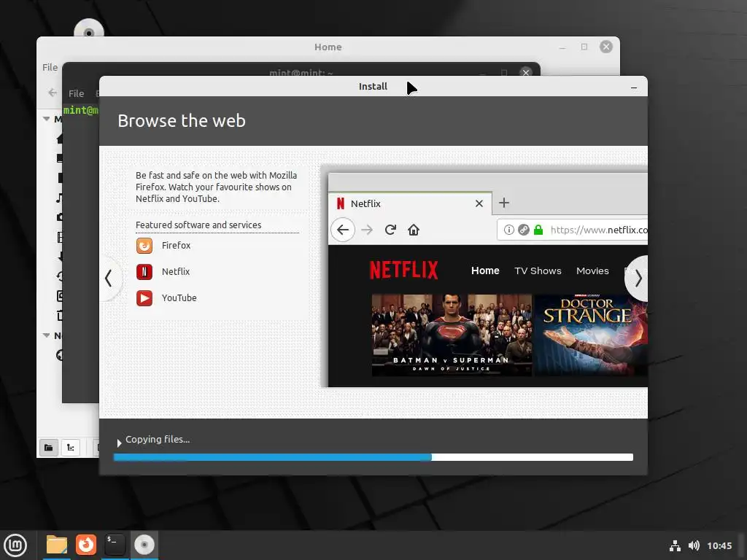Click the Firefox label in featured list
The image size is (747, 560).
tap(176, 246)
